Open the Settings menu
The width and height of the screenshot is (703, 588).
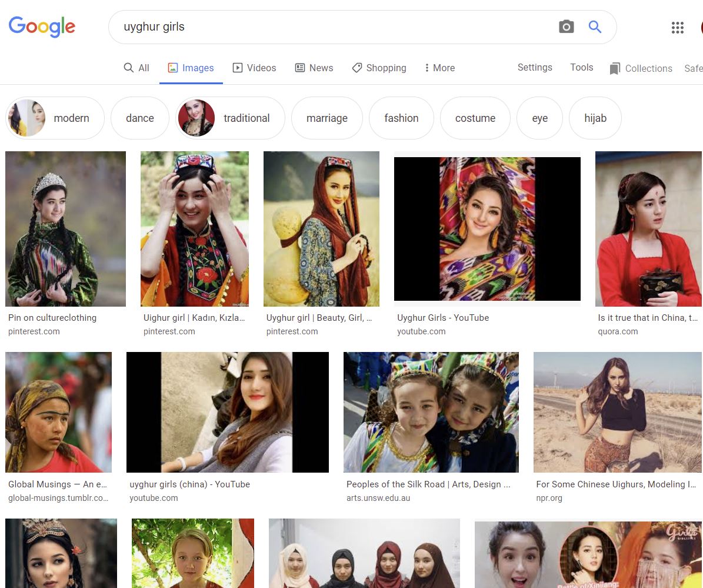point(535,67)
